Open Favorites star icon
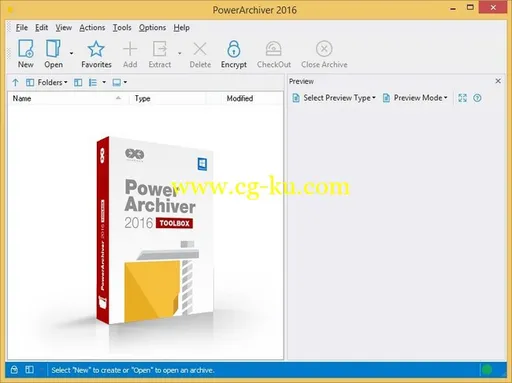This screenshot has width=512, height=383. click(x=96, y=49)
